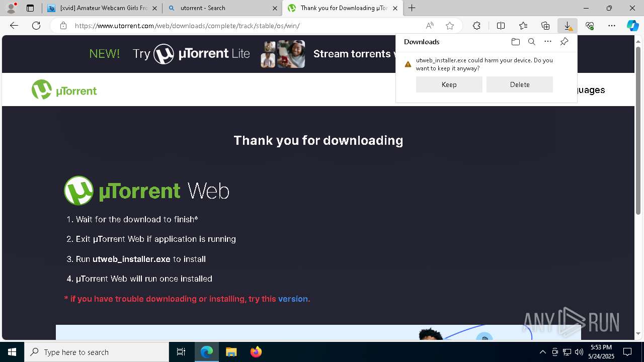Open Task View on the taskbar

point(181,352)
